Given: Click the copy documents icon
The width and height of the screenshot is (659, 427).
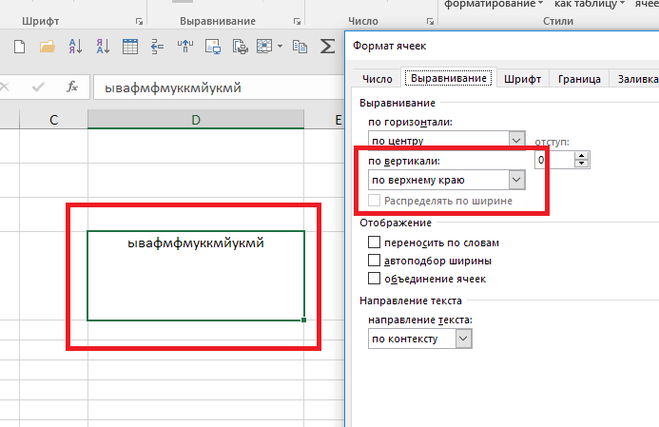Looking at the screenshot, I should point(300,46).
